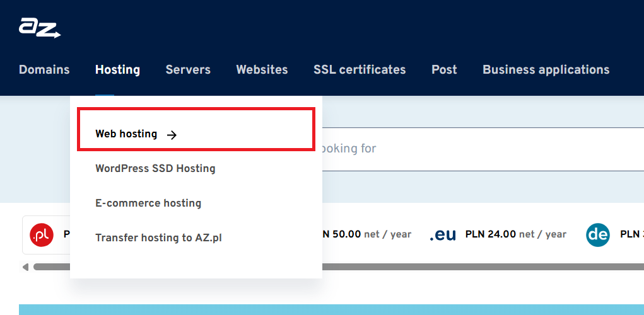
Task: Open the Servers menu
Action: click(188, 70)
